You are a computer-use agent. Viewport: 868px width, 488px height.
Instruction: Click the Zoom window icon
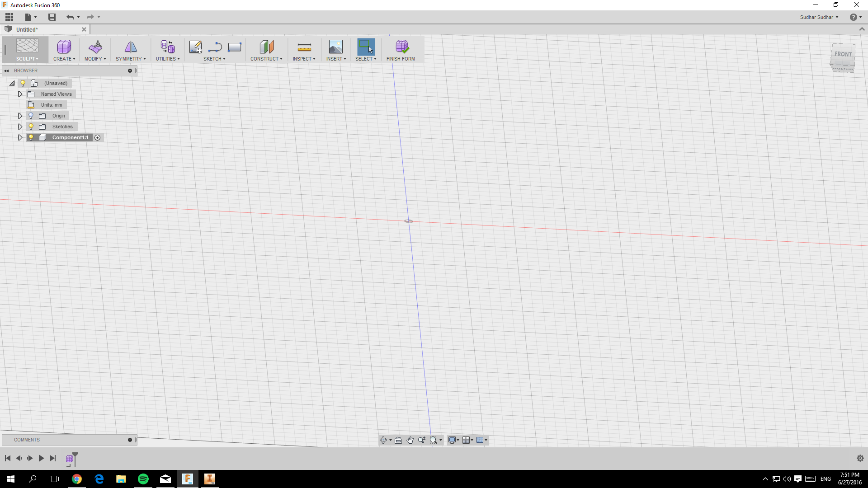pos(422,440)
